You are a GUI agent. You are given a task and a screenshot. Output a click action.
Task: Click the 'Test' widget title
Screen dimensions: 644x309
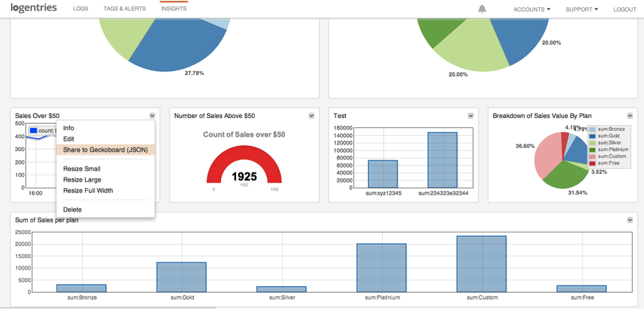pos(340,116)
